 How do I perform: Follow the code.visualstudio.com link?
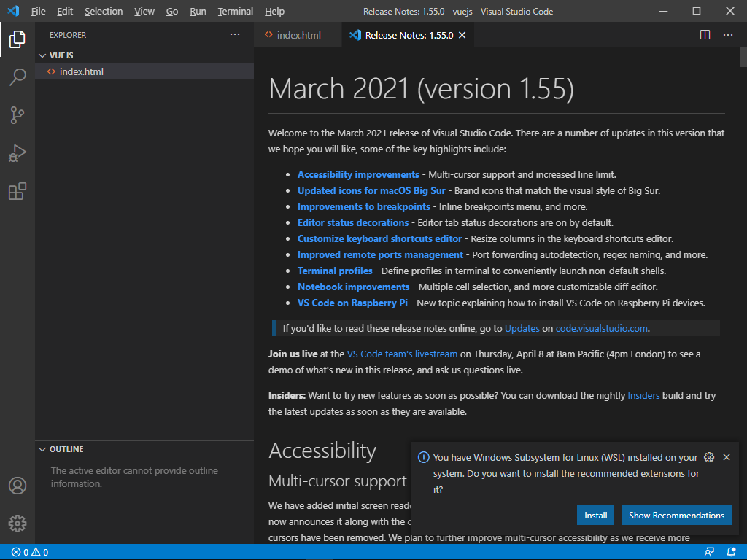point(601,329)
